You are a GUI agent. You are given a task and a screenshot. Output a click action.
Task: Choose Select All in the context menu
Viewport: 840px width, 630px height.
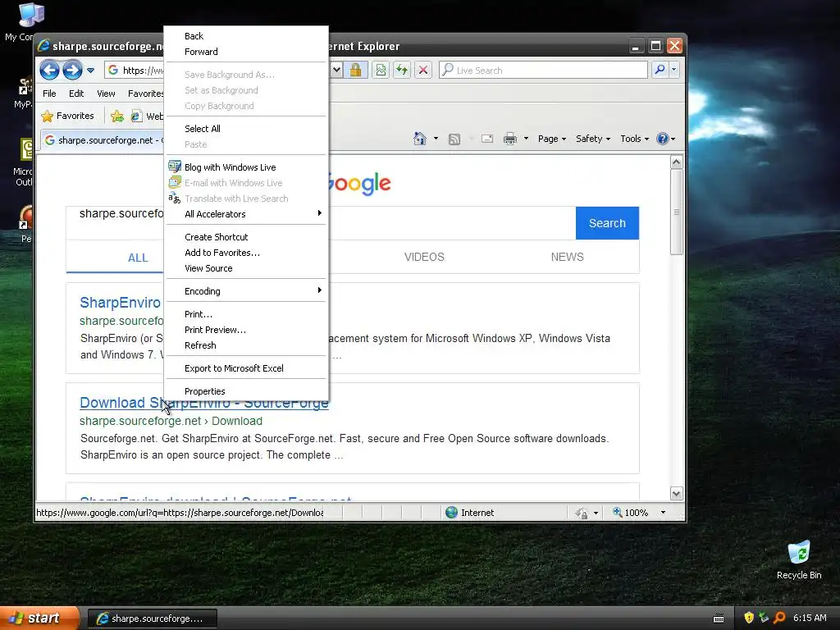click(x=246, y=129)
